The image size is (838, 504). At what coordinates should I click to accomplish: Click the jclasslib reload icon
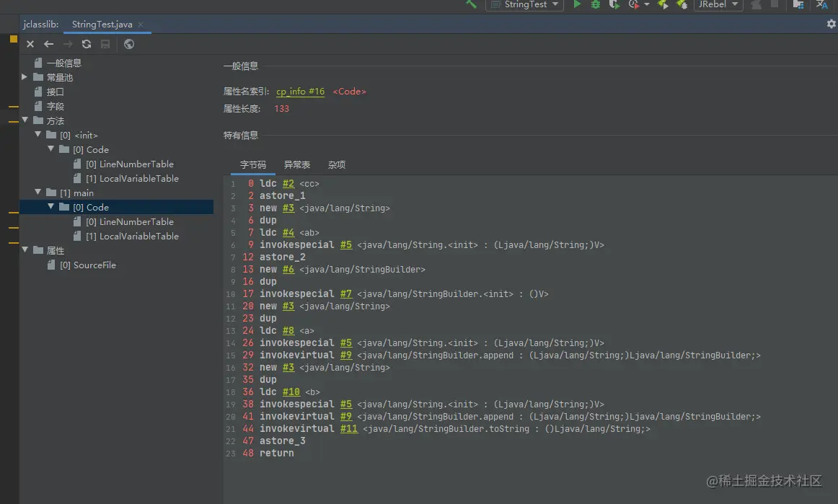(x=87, y=44)
